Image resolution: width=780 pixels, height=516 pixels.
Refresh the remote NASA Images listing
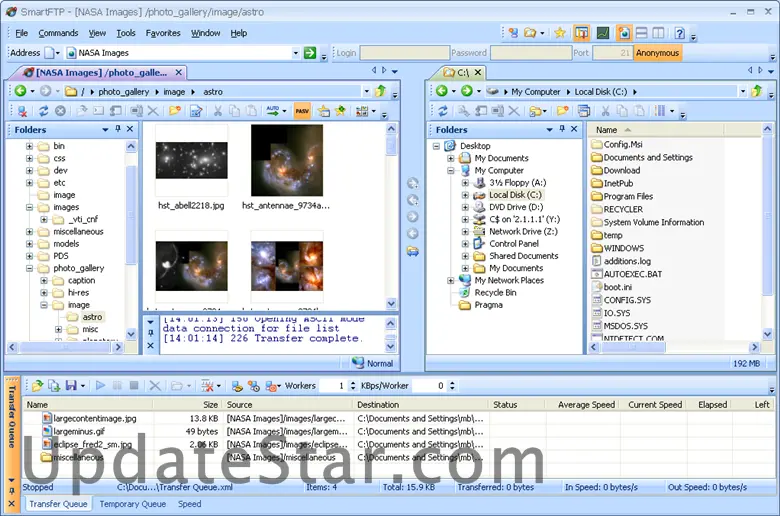[43, 110]
